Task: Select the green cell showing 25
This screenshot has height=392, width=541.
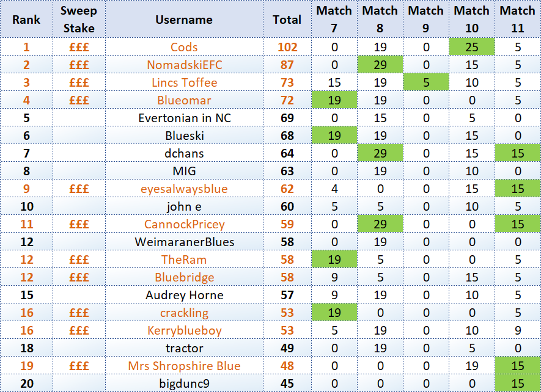Action: (471, 47)
